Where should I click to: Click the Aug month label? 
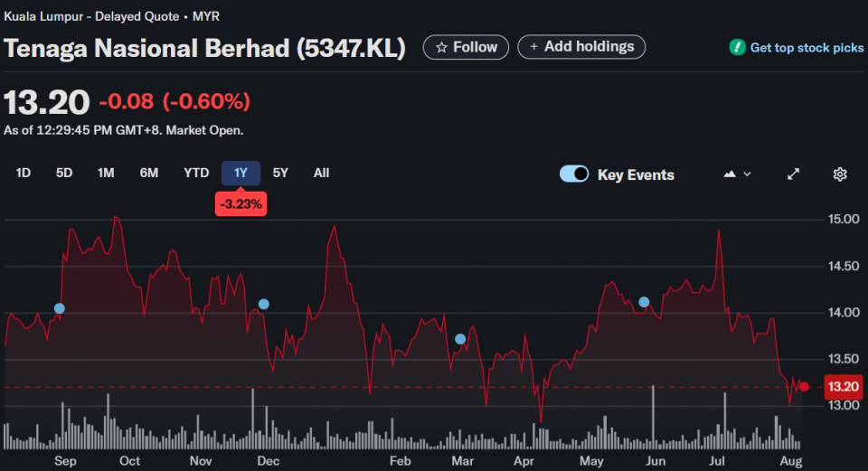(791, 460)
